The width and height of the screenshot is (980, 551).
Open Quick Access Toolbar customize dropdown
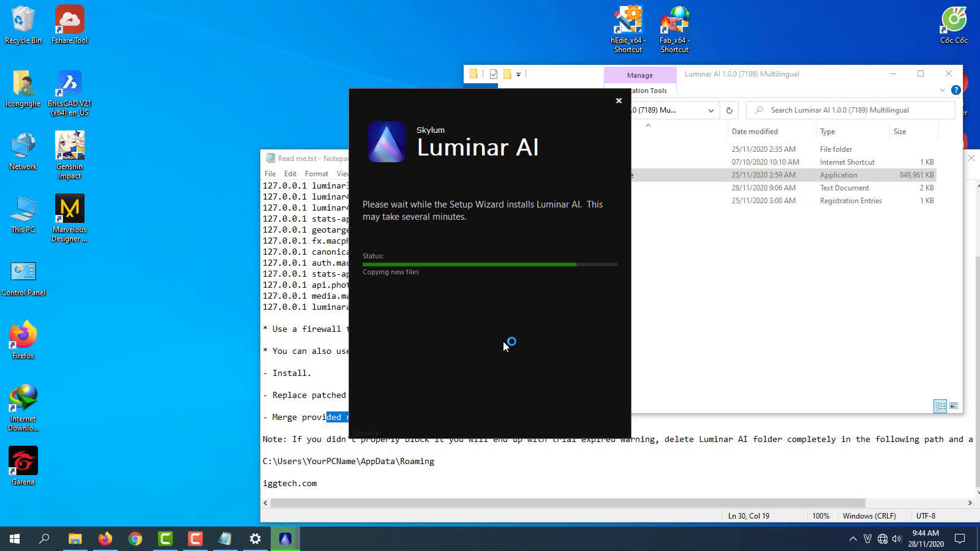(518, 75)
